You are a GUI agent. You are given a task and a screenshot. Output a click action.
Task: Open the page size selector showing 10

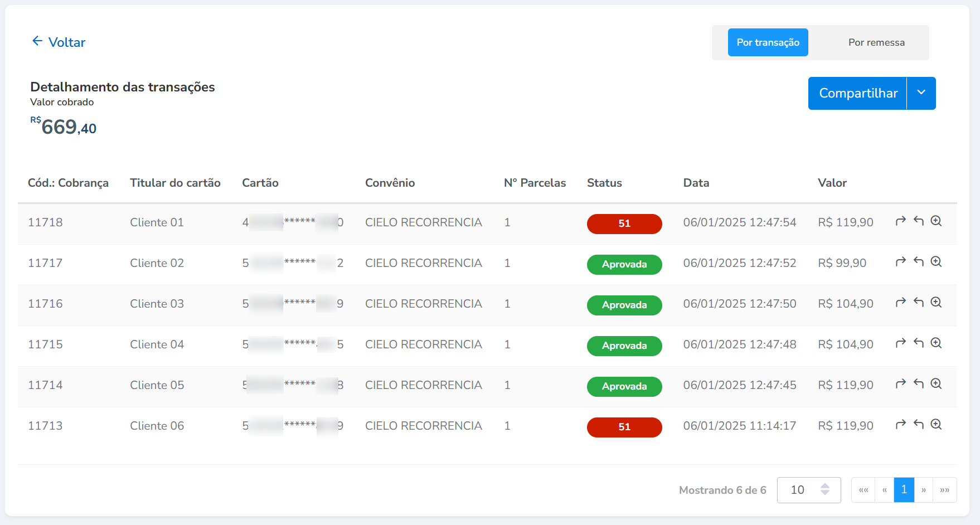[808, 490]
